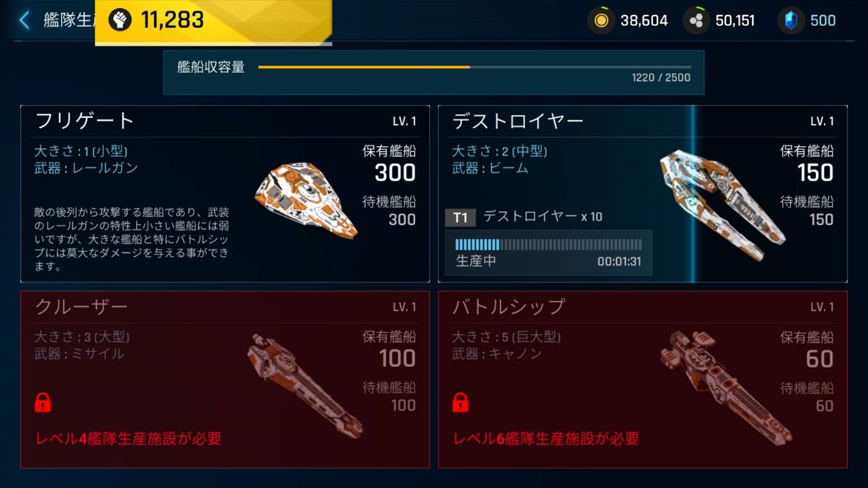
Task: Tap the red lock on バトルシップ card
Action: (x=460, y=402)
